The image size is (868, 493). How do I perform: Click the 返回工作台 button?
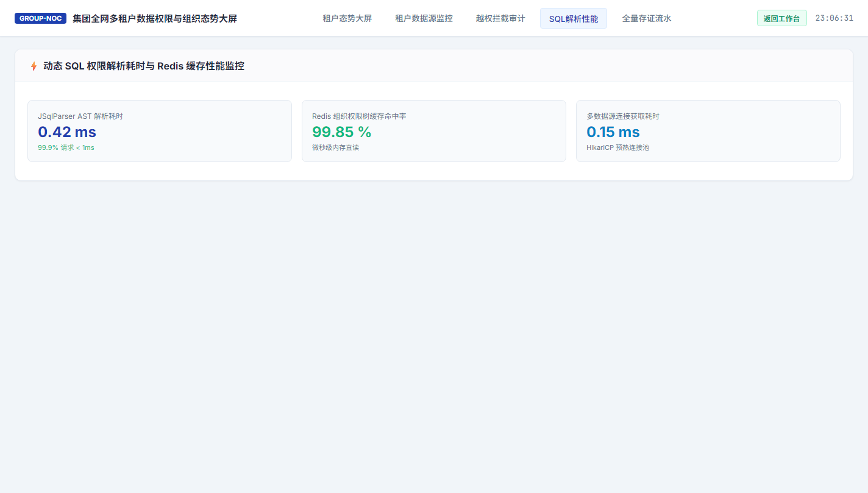pyautogui.click(x=781, y=18)
